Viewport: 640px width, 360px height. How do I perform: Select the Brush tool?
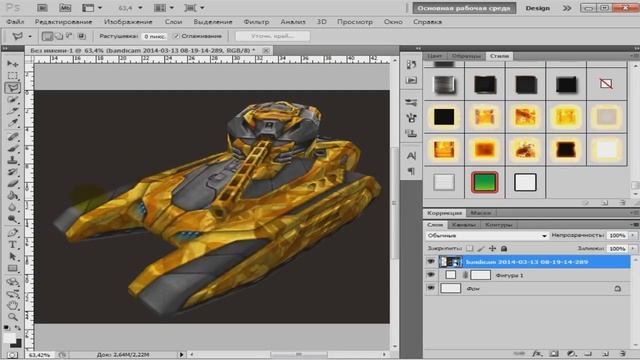[13, 148]
